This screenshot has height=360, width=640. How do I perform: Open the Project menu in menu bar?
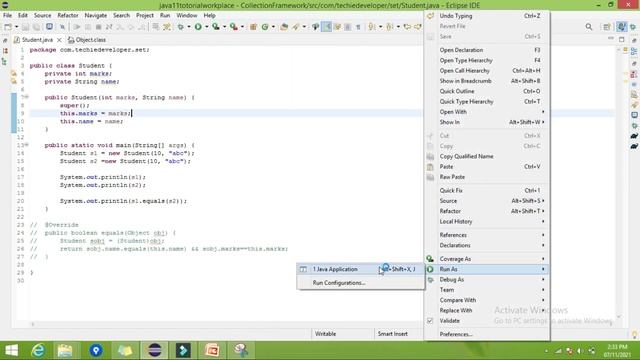[144, 16]
